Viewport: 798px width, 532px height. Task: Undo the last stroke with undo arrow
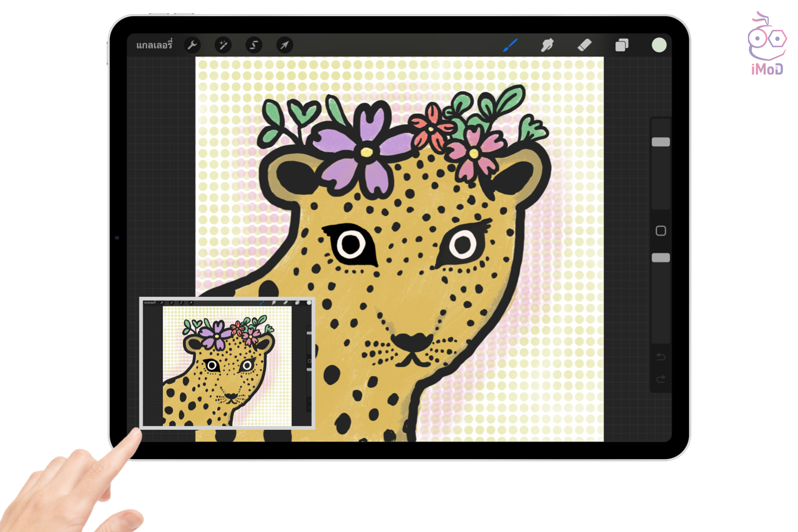point(661,357)
